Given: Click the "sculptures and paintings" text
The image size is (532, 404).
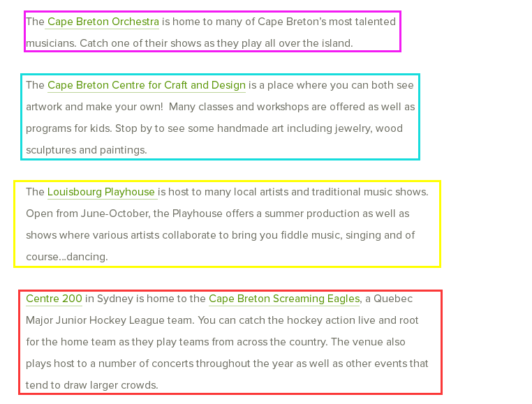Looking at the screenshot, I should pos(87,150).
